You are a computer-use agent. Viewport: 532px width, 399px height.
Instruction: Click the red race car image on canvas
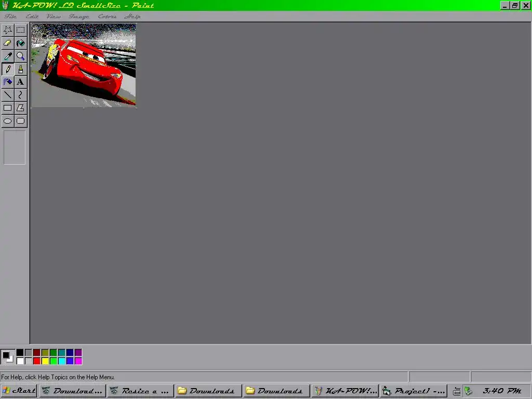[x=84, y=65]
